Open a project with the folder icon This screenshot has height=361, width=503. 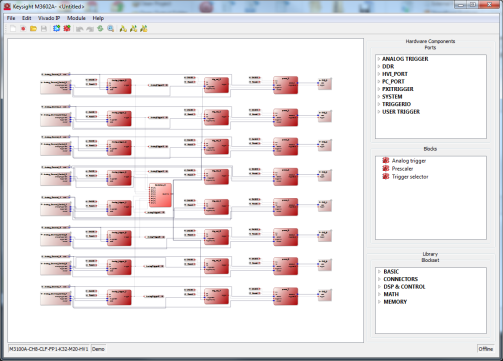coord(33,29)
